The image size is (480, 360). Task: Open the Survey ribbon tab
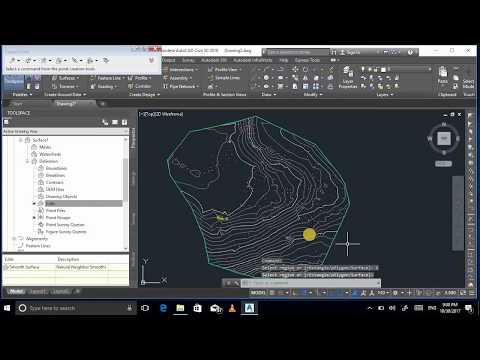point(188,60)
